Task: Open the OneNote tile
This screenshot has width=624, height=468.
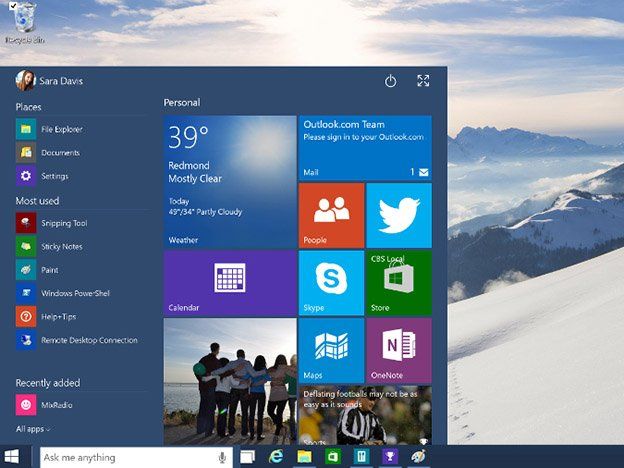Action: pos(398,350)
